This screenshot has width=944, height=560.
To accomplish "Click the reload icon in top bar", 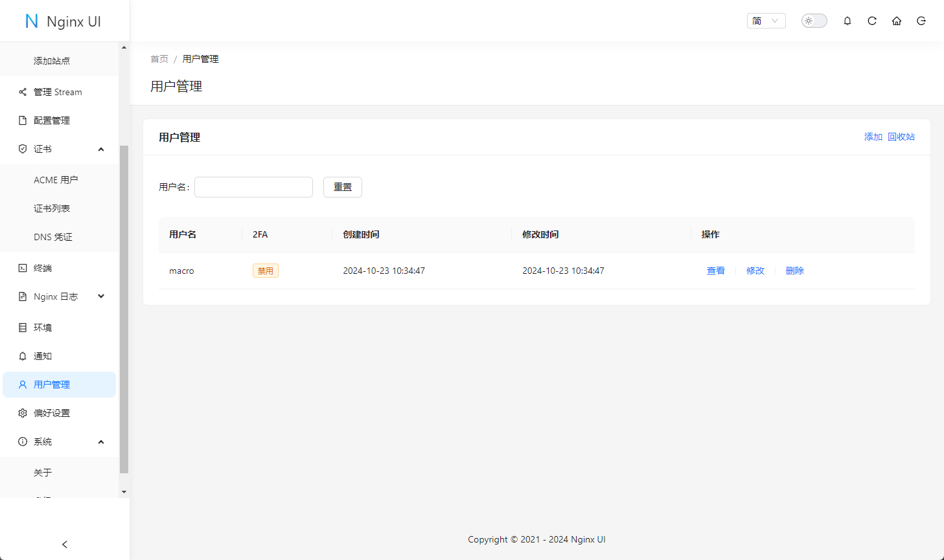I will [x=872, y=21].
